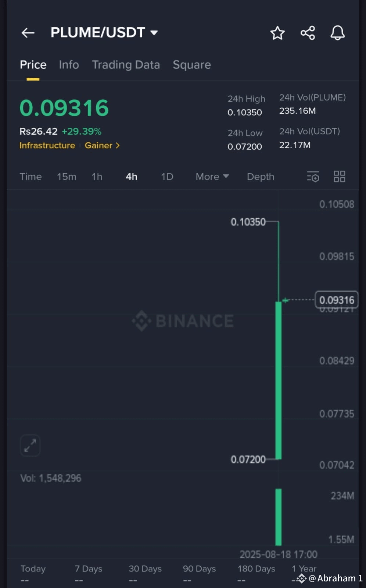Open the Gainer category chevron
The width and height of the screenshot is (366, 588).
pyautogui.click(x=118, y=145)
